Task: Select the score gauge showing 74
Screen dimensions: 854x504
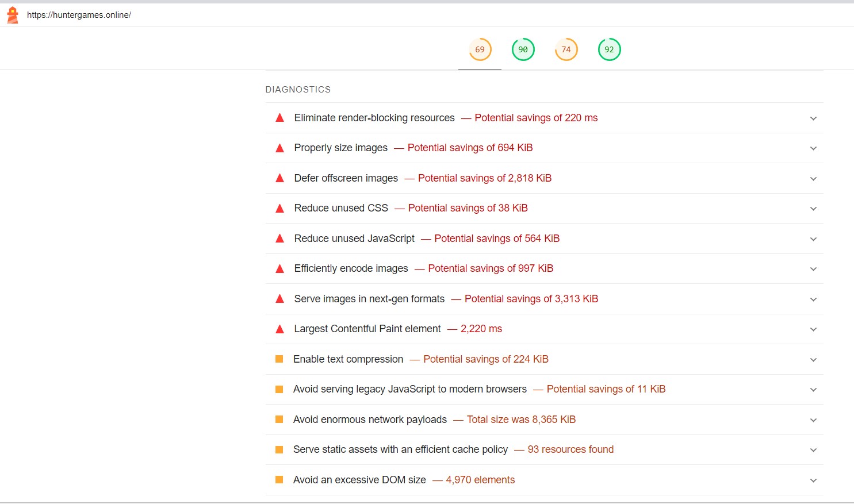Action: tap(566, 49)
